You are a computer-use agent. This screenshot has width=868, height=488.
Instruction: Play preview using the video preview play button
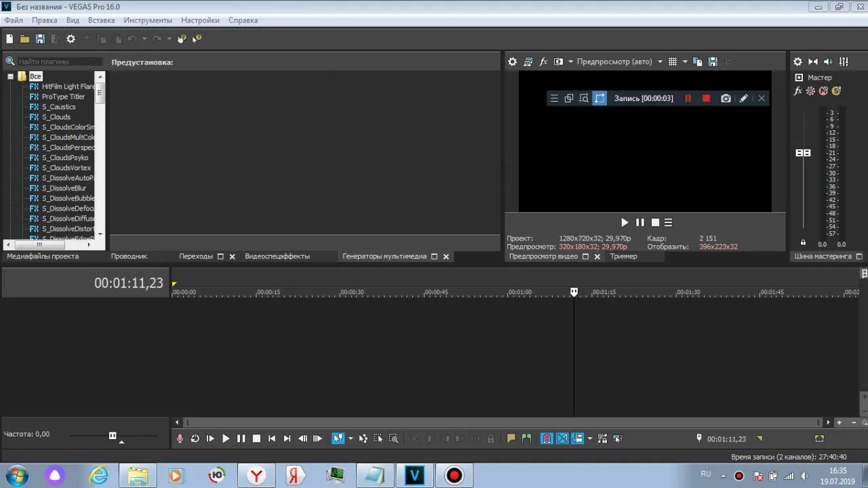[625, 222]
